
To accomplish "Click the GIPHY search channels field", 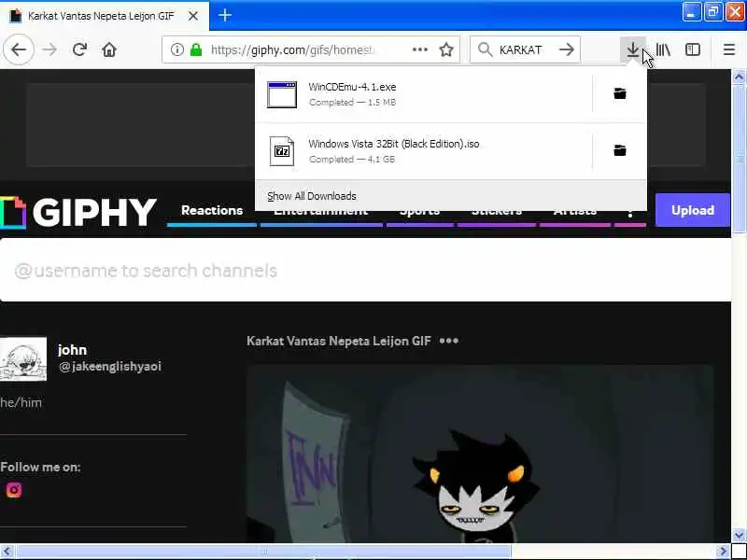I will (x=365, y=270).
